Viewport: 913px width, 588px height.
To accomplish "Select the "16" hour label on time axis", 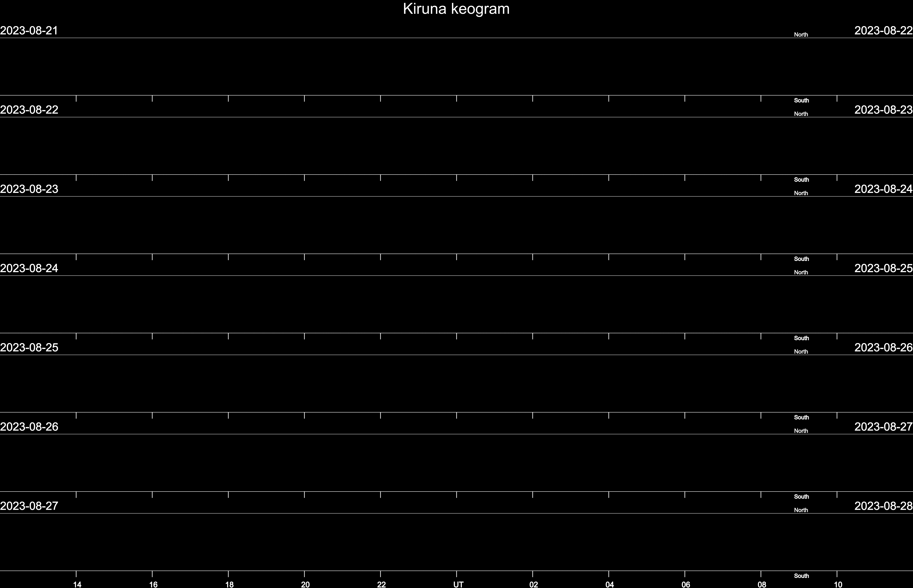I will click(153, 584).
